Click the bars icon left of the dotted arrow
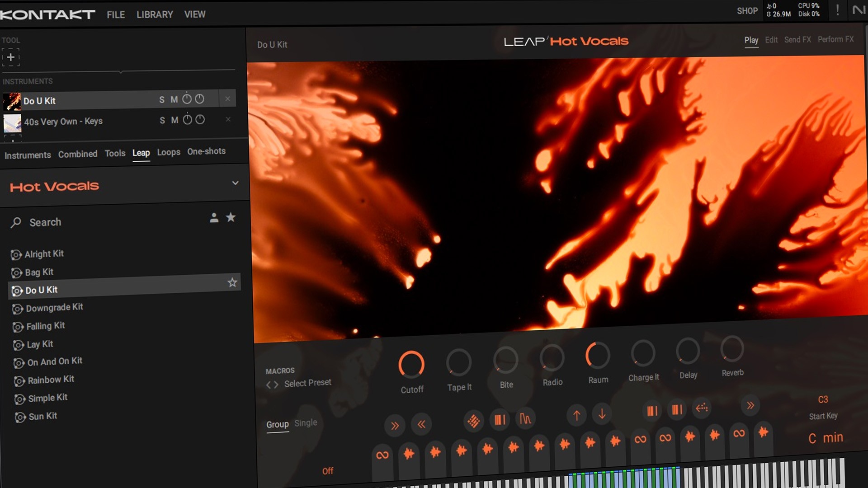This screenshot has height=488, width=868. click(x=677, y=409)
